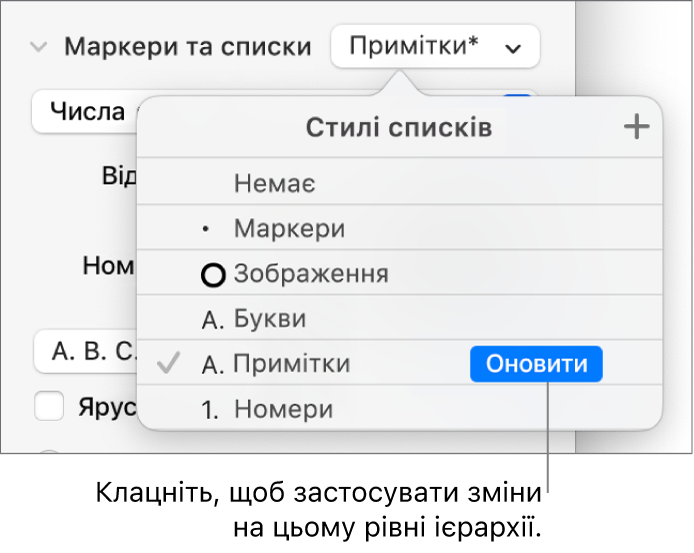Screen dimensions: 694x553
Task: Open the Числа list type dropdown
Action: tap(85, 111)
